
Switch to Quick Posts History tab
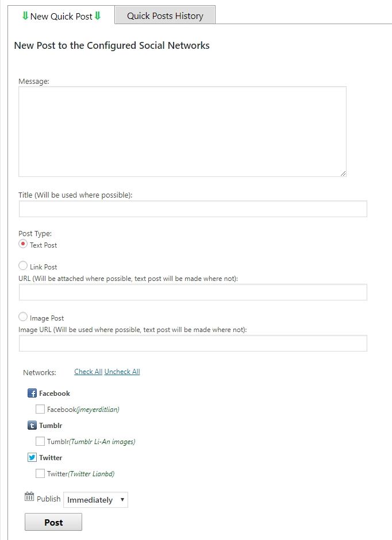coord(165,16)
